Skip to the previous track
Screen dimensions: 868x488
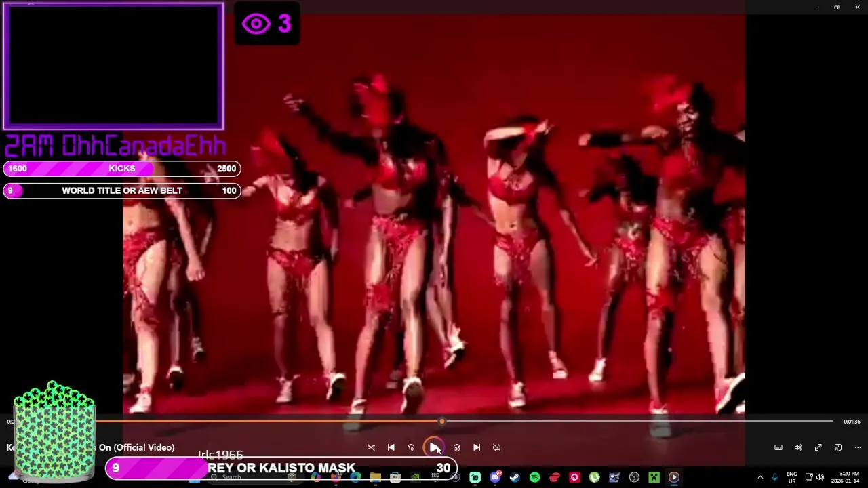(391, 447)
